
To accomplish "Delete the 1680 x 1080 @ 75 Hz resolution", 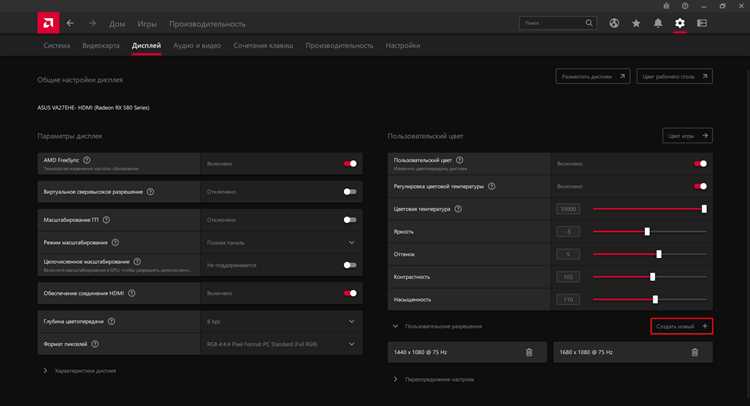I will tap(695, 352).
